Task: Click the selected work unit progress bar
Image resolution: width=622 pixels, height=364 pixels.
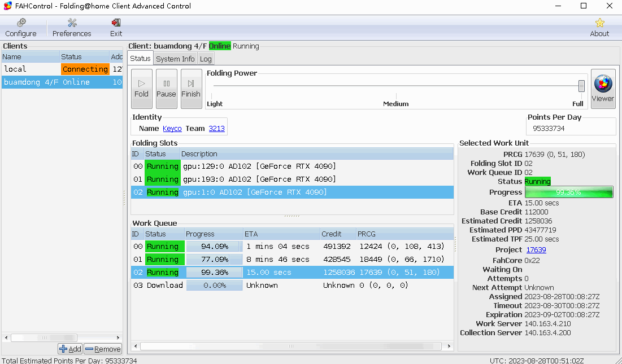Action: [569, 192]
